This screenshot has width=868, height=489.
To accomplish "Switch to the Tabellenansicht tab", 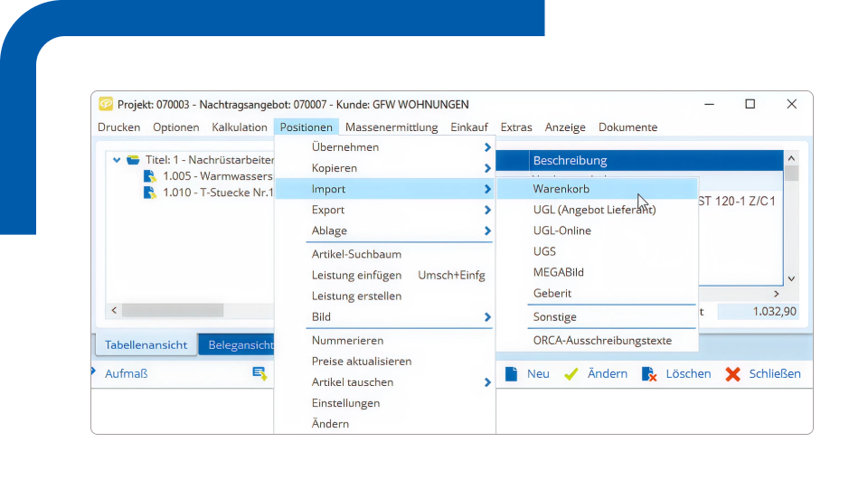I will [146, 344].
